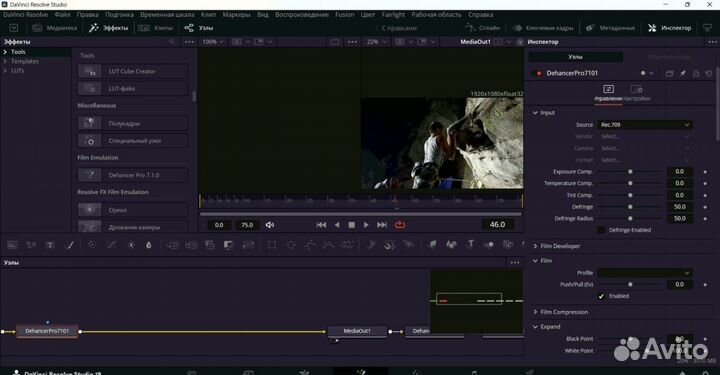Toggle keyframe dot for Defringe Radius
Viewport: 720px width, 375px height.
(705, 219)
